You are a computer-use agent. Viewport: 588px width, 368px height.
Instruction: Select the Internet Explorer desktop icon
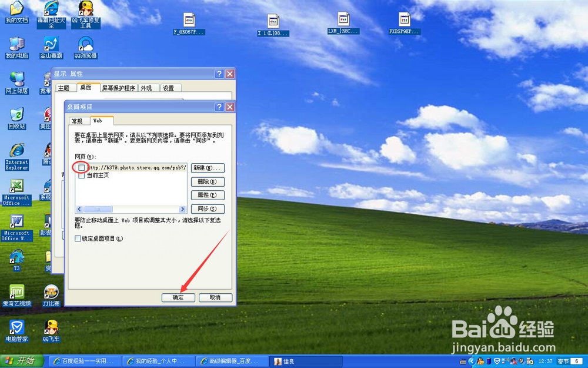(x=16, y=157)
